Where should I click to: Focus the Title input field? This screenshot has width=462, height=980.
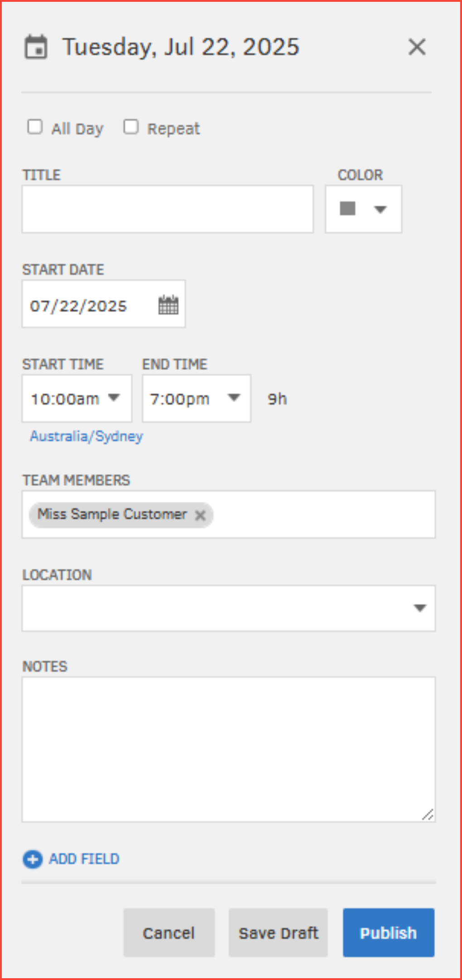tap(168, 209)
